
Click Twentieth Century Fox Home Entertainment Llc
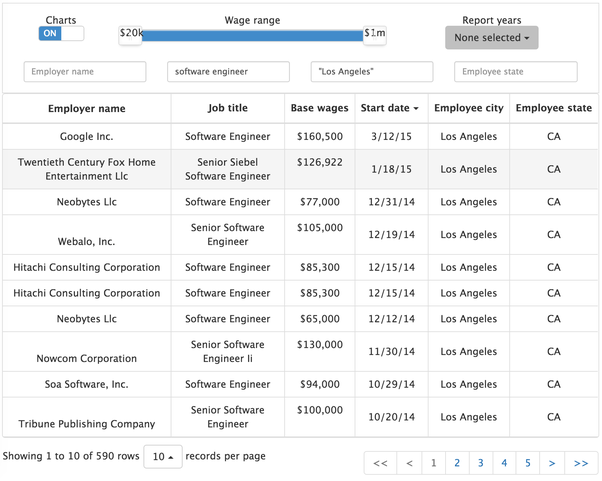(87, 169)
